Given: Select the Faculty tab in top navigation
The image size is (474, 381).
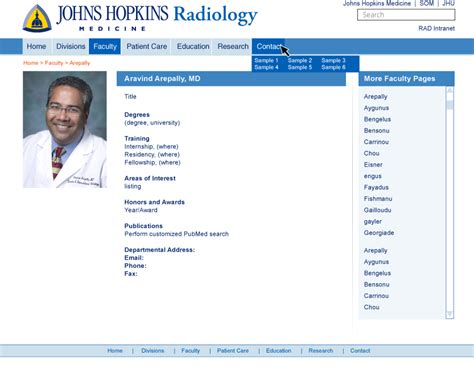Looking at the screenshot, I should (105, 46).
